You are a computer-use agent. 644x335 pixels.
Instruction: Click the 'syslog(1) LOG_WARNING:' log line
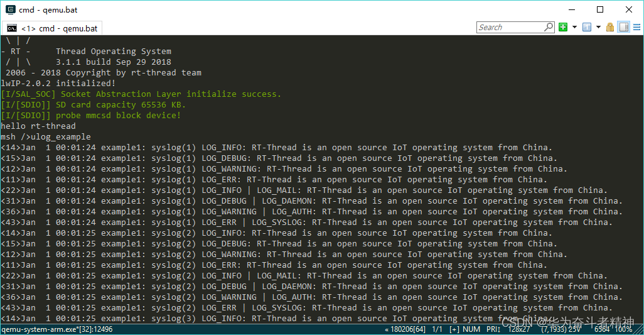(284, 169)
